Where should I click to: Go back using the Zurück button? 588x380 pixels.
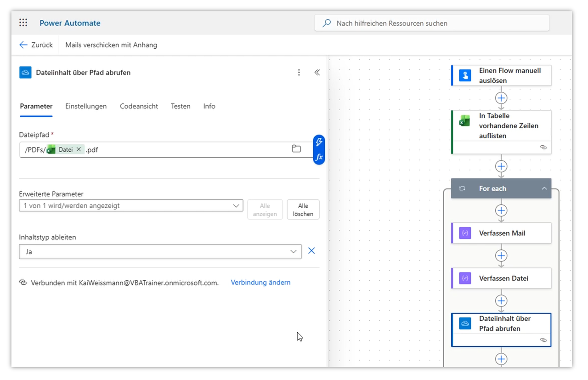(36, 45)
